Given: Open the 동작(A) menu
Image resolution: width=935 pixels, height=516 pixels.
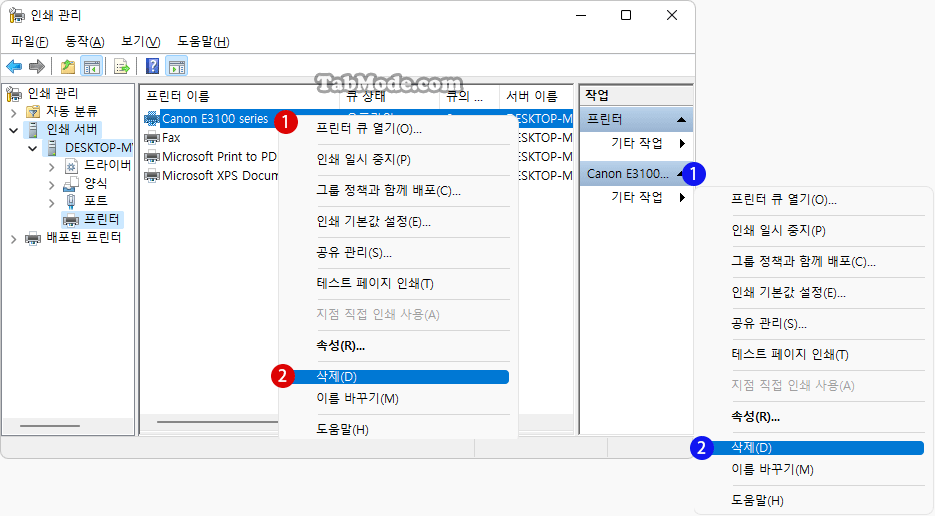Looking at the screenshot, I should pyautogui.click(x=85, y=41).
